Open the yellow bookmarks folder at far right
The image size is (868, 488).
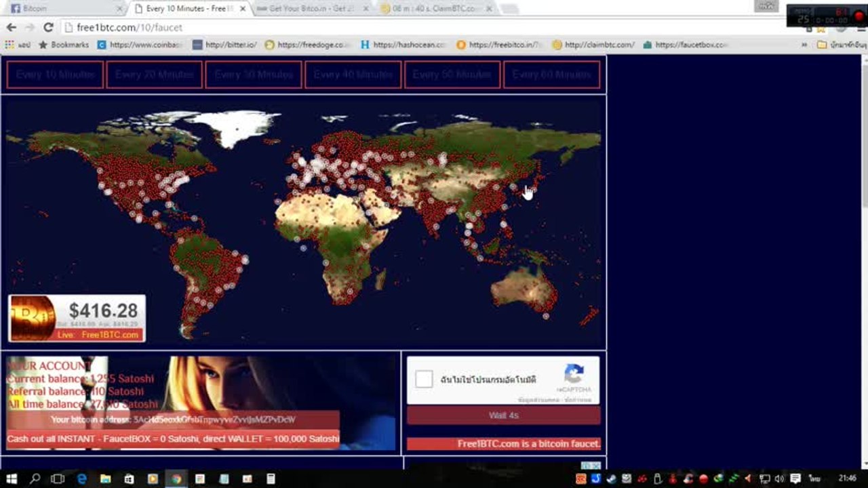click(x=842, y=45)
